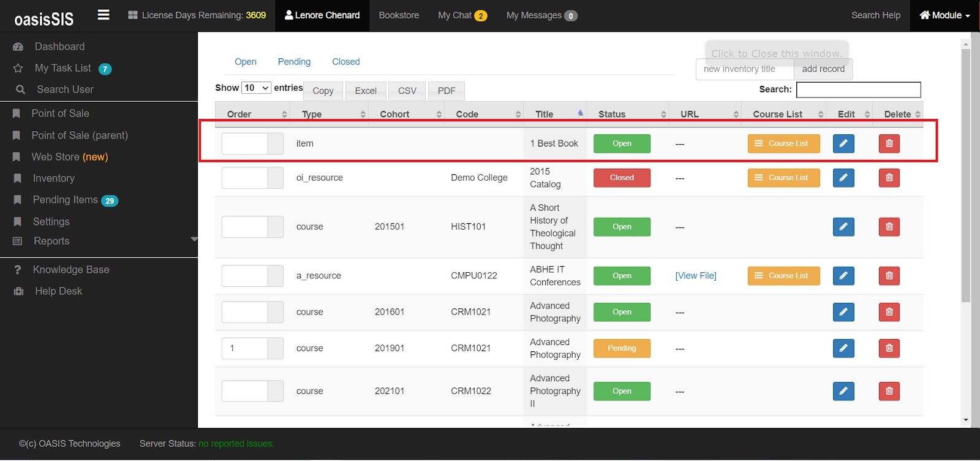Click the Dashboard gauge icon
980x461 pixels.
pos(18,47)
